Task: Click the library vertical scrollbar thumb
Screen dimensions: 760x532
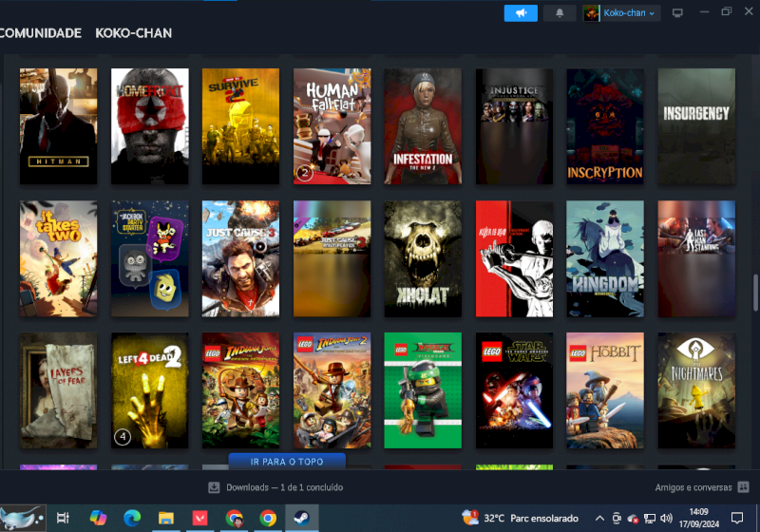Action: point(755,293)
